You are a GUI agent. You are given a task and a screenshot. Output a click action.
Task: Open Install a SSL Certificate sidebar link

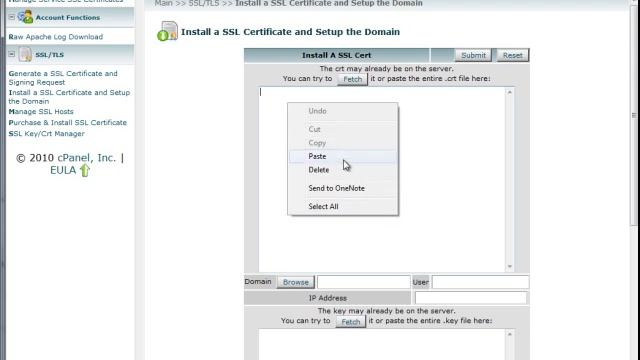pyautogui.click(x=69, y=97)
